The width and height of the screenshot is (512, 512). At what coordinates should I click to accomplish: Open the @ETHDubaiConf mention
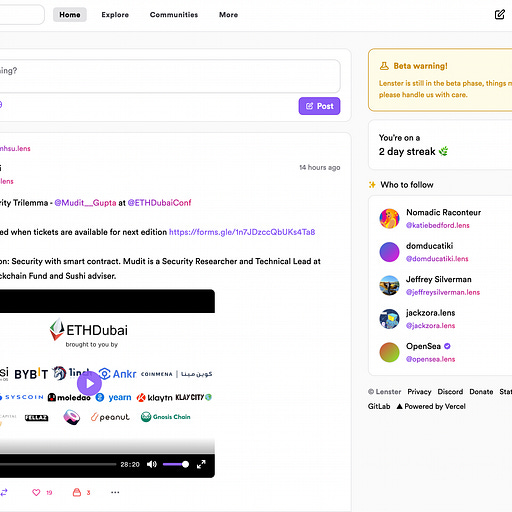pyautogui.click(x=159, y=203)
